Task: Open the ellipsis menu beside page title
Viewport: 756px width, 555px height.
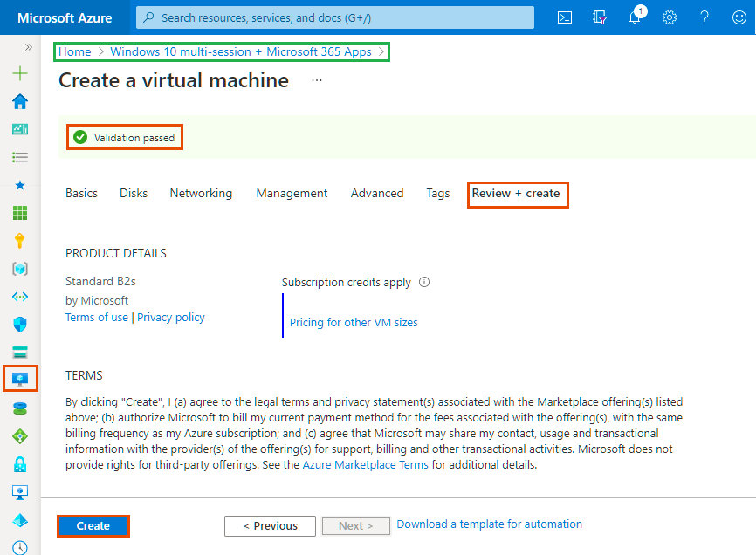Action: [x=317, y=80]
